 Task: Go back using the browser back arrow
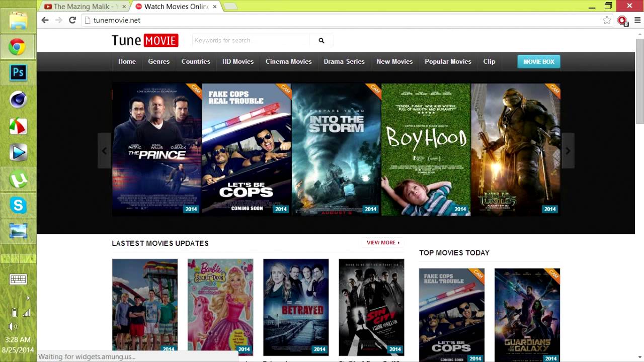click(x=45, y=20)
